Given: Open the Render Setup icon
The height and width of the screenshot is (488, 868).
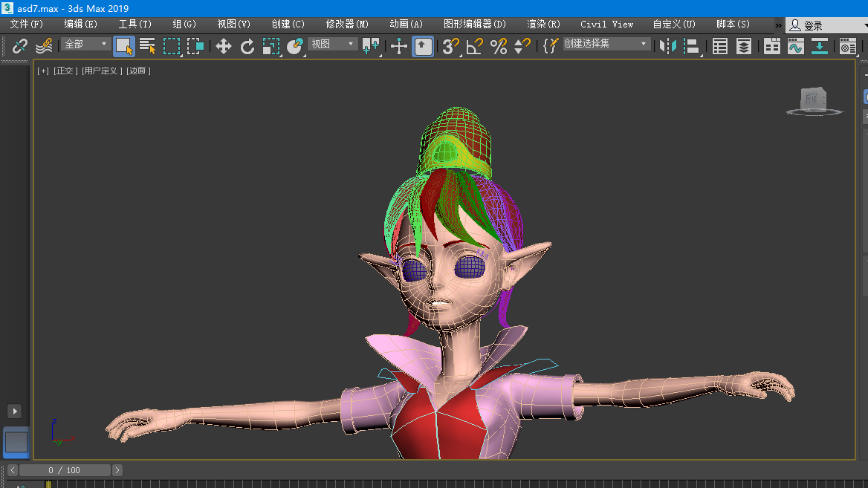Looking at the screenshot, I should pyautogui.click(x=847, y=47).
